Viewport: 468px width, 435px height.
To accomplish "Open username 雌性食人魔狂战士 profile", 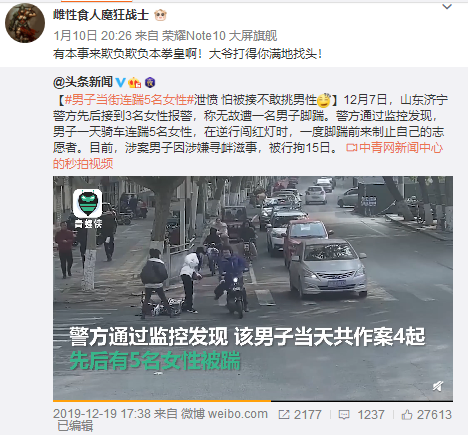I will point(101,15).
